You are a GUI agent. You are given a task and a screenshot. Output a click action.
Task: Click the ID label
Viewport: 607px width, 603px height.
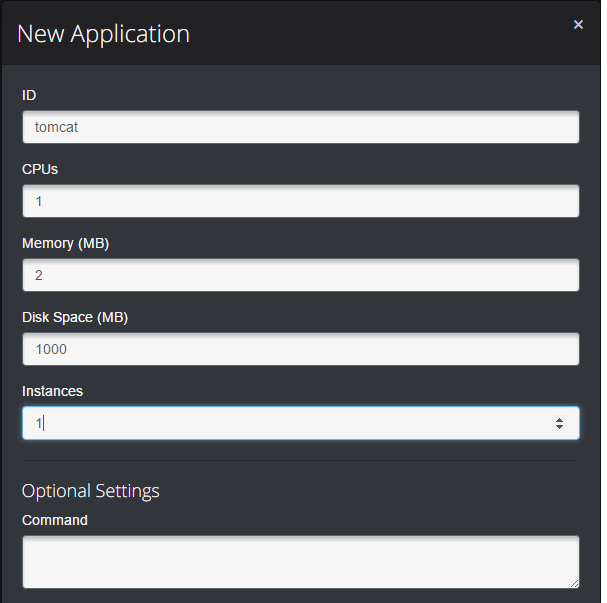pos(29,95)
